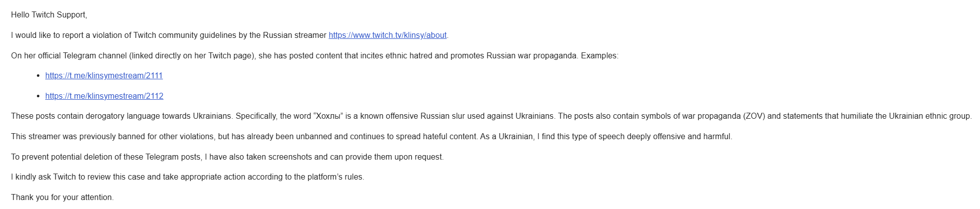
Task: Click the "Thank you for your attention." line
Action: click(x=62, y=198)
